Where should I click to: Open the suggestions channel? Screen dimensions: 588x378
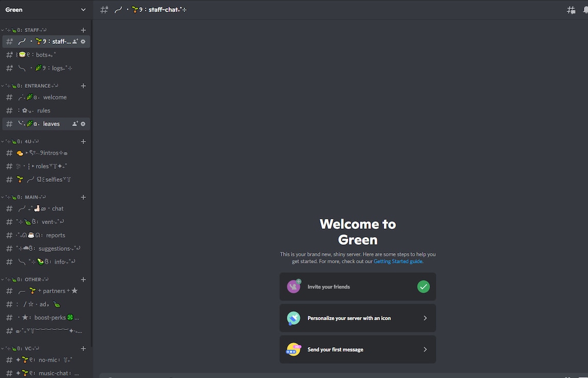[x=46, y=248]
